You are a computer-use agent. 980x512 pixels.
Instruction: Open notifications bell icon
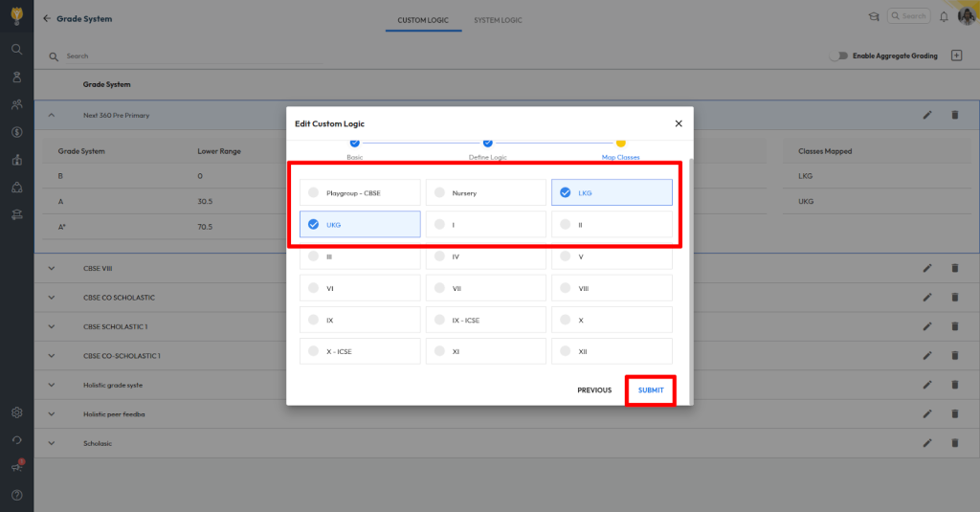[944, 16]
